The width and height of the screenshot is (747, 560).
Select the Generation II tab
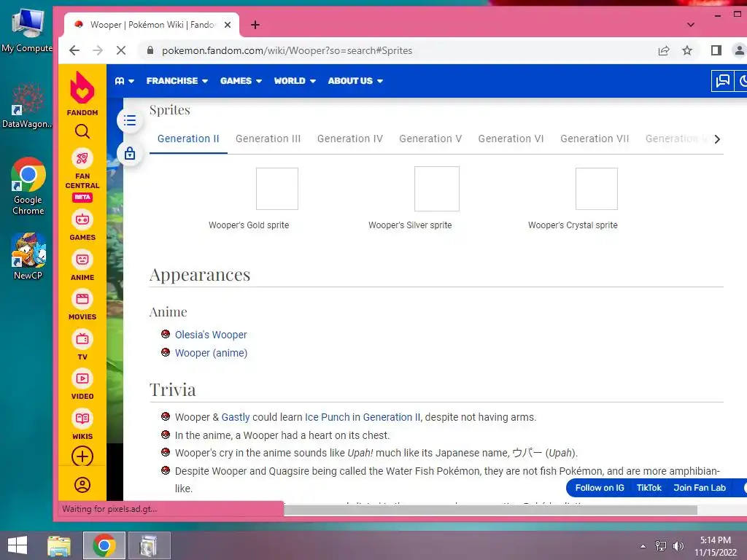click(x=188, y=139)
